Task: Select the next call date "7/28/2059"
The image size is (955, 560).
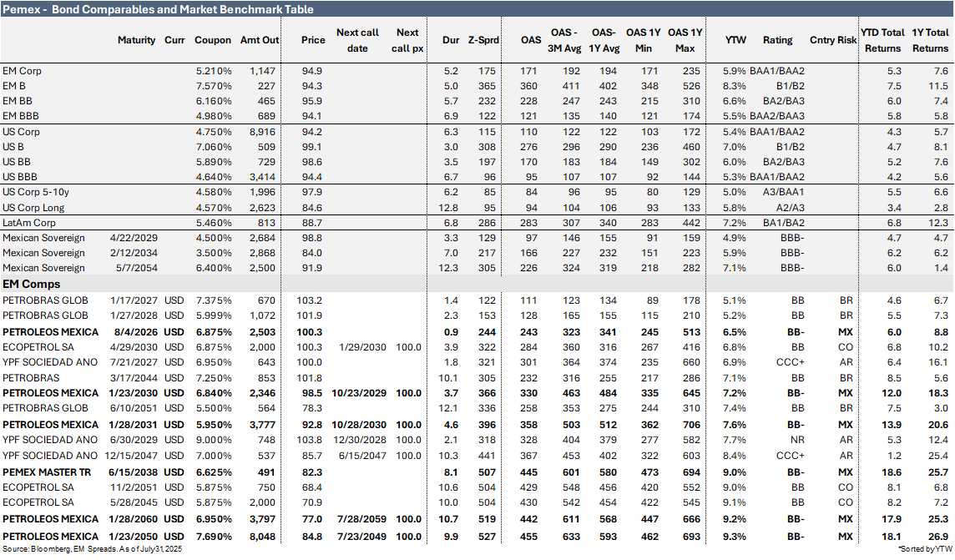Action: (x=361, y=519)
